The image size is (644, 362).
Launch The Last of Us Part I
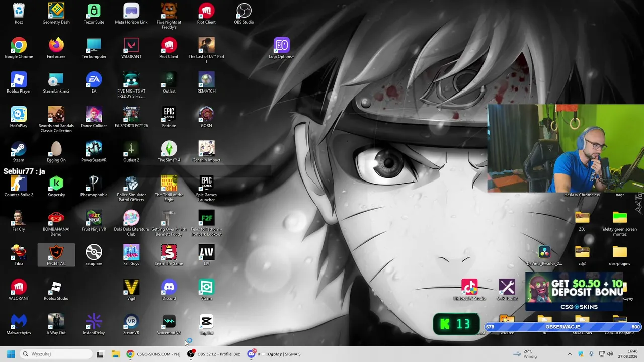[206, 50]
